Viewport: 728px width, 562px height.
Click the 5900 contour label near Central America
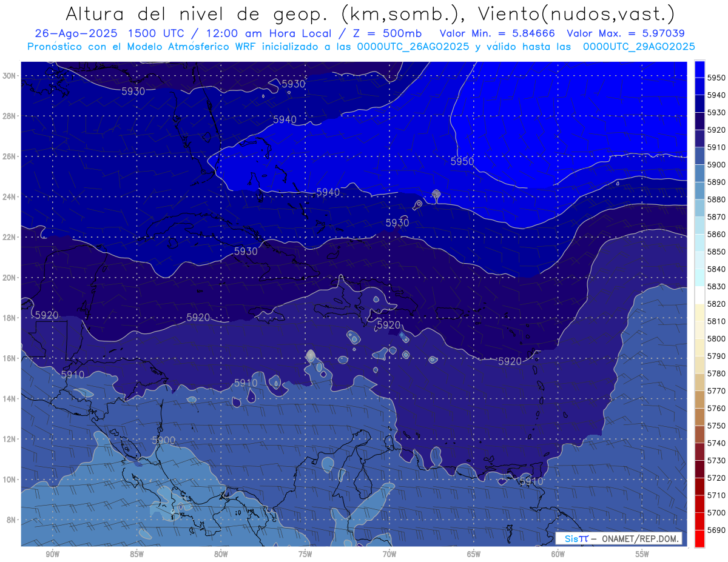click(x=163, y=440)
